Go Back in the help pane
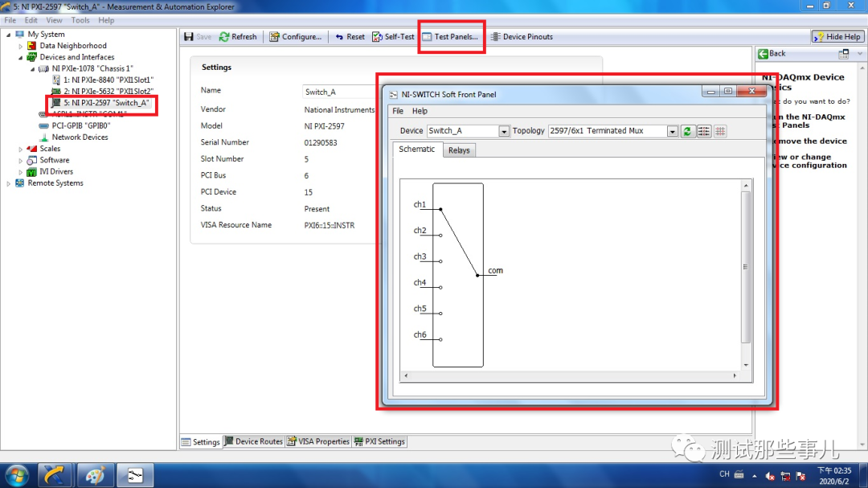The height and width of the screenshot is (488, 868). [x=772, y=54]
